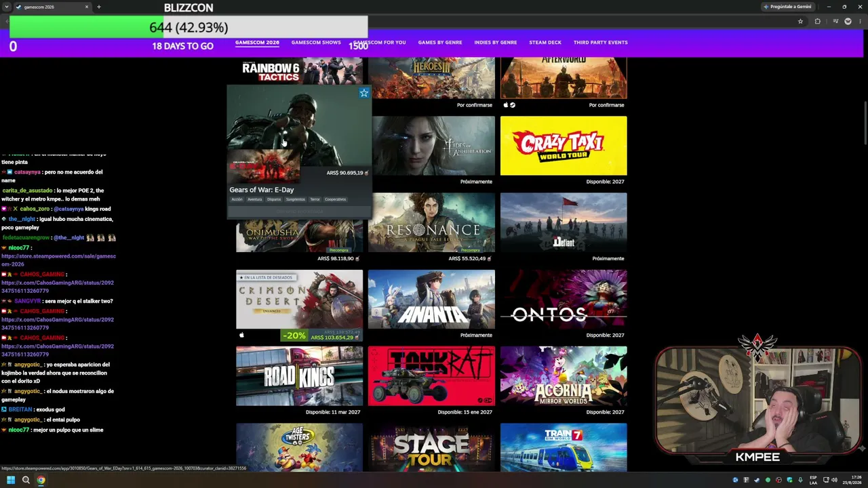This screenshot has width=868, height=488.
Task: Open the Tank Rat game card
Action: click(x=431, y=376)
